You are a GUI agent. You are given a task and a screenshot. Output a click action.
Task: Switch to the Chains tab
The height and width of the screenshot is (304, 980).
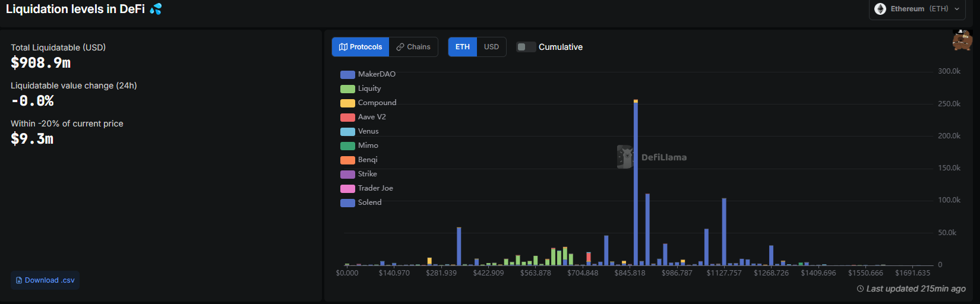(413, 47)
